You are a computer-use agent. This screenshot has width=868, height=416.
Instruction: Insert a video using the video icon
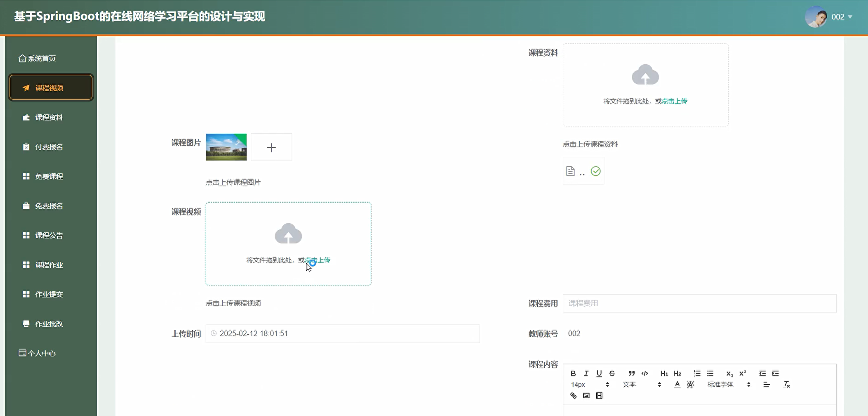point(599,395)
